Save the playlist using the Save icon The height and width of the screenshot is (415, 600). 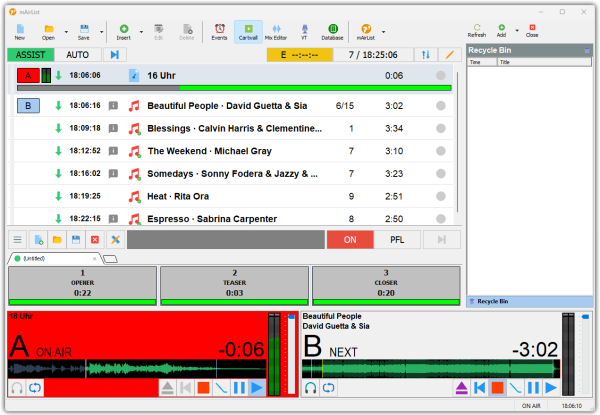click(x=84, y=32)
